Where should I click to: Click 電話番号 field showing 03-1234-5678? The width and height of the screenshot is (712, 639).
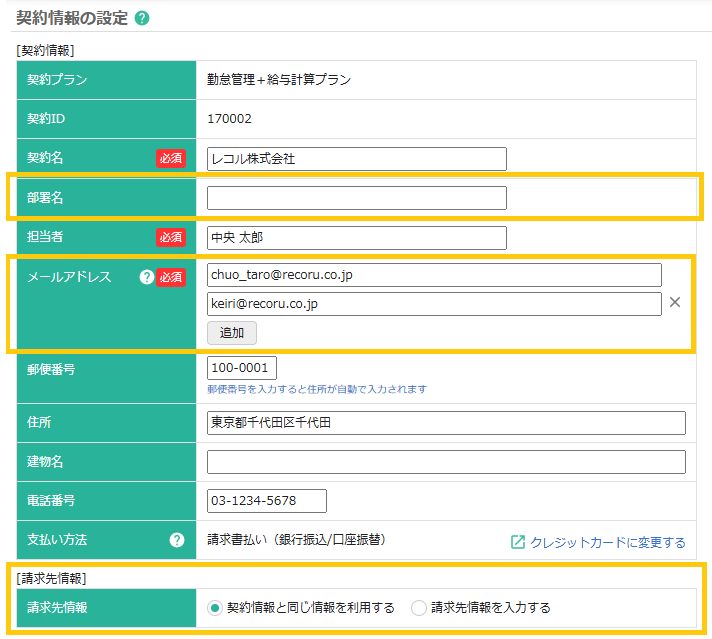tap(267, 501)
